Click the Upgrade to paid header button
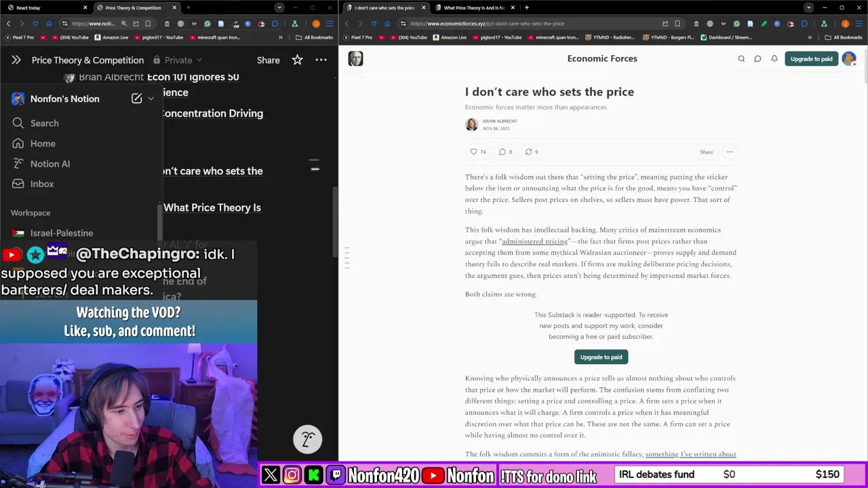This screenshot has width=868, height=488. coord(811,59)
